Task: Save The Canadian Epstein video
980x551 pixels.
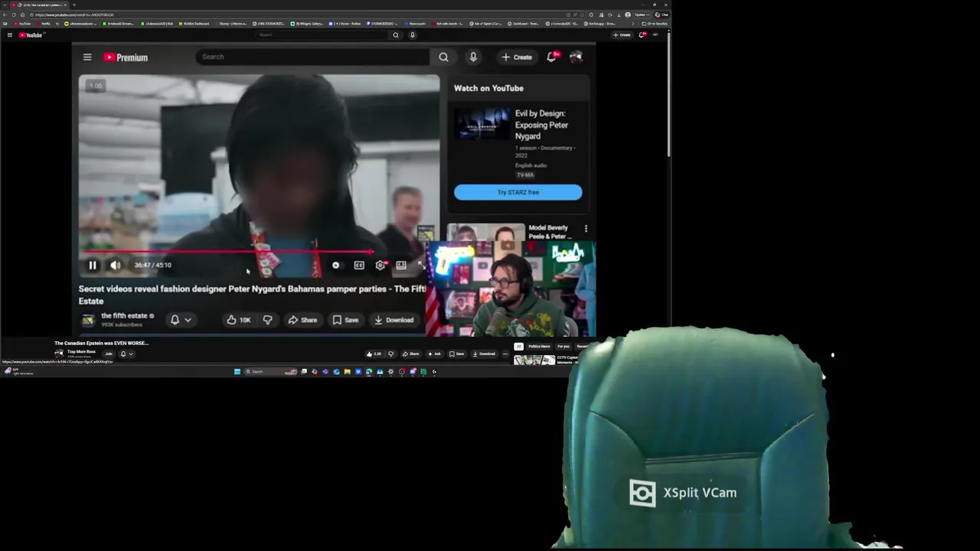Action: pos(456,354)
